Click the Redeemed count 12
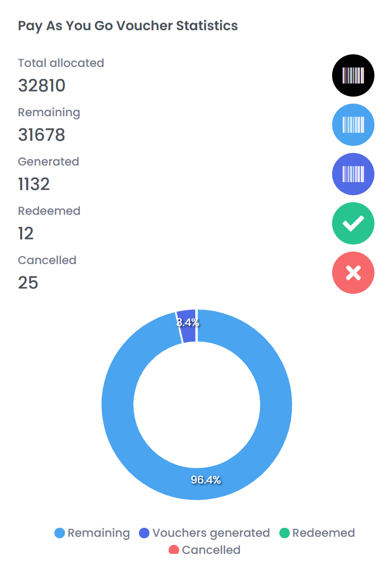Image resolution: width=392 pixels, height=572 pixels. pyautogui.click(x=26, y=234)
